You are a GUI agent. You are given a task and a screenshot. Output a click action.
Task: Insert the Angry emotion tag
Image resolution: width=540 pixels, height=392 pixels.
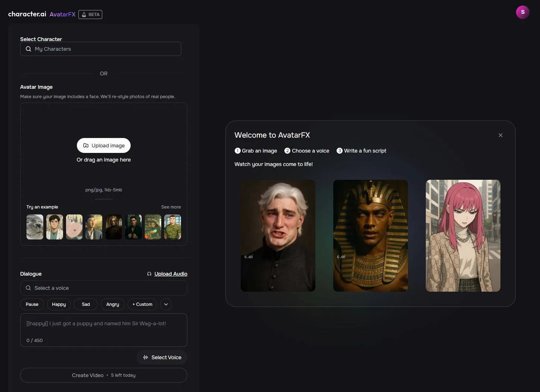point(112,304)
